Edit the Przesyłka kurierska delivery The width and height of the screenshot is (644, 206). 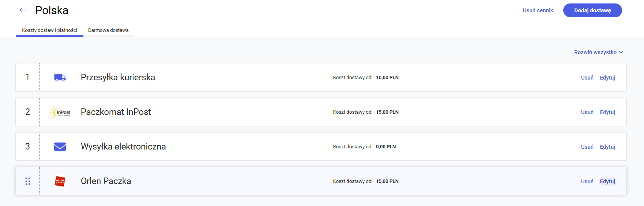(x=607, y=78)
